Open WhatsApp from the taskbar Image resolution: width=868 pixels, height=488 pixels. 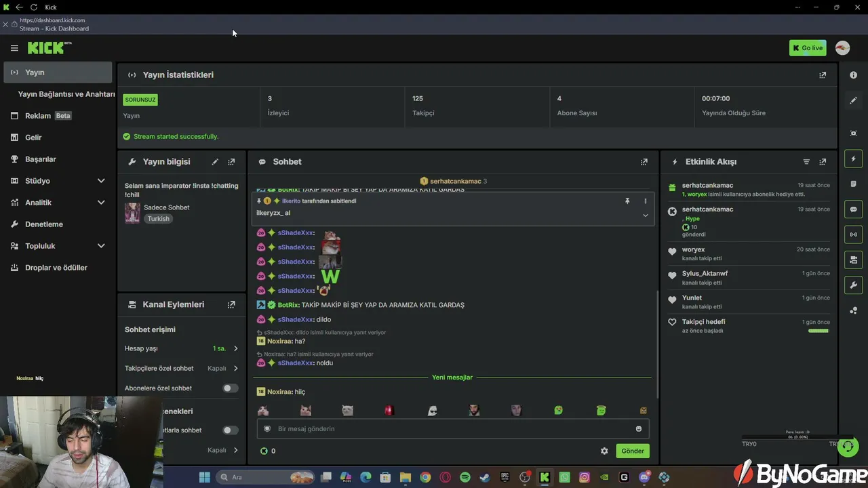[x=564, y=477]
